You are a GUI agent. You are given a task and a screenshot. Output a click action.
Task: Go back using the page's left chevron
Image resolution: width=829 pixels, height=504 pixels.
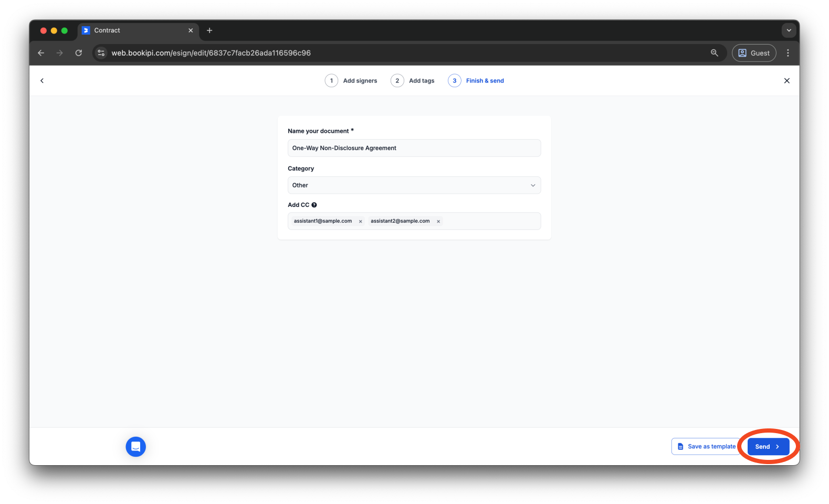[x=42, y=81]
